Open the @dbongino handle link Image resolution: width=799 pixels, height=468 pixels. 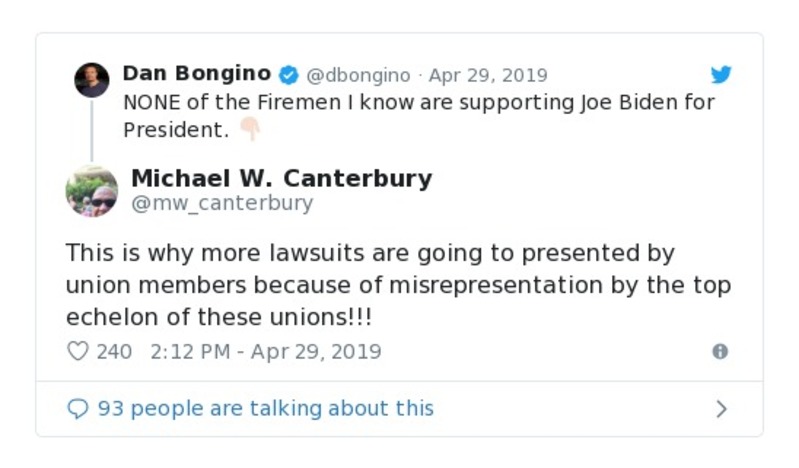[x=357, y=75]
